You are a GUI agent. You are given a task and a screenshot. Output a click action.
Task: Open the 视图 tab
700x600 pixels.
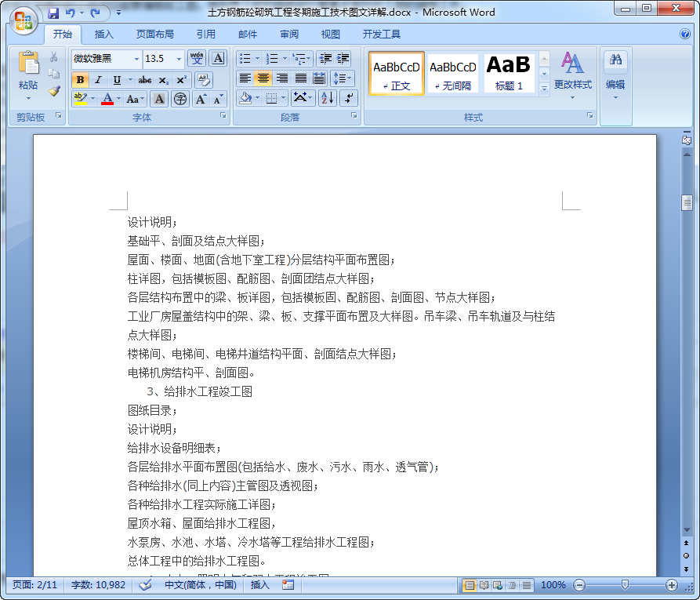[331, 34]
